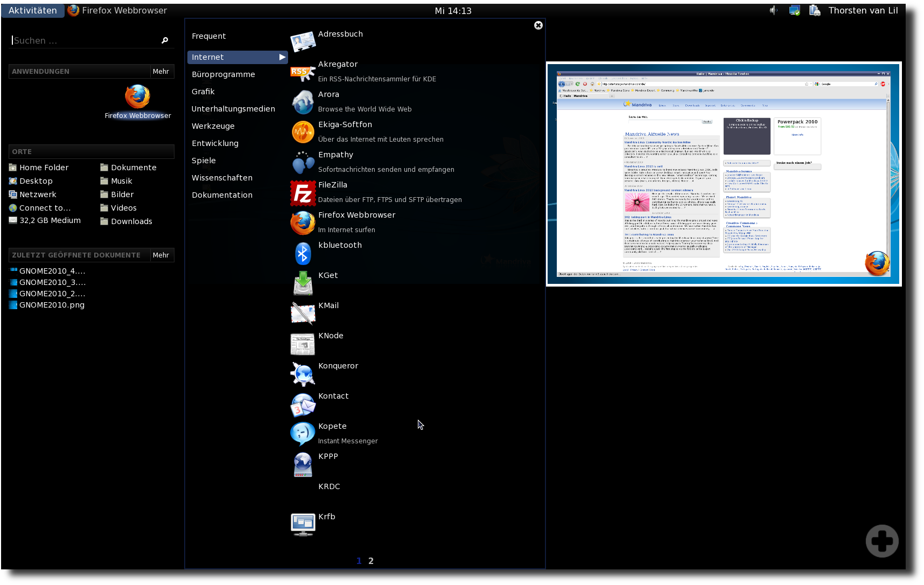The image size is (924, 585).
Task: Click the clipboard tray icon in panel
Action: coord(815,10)
